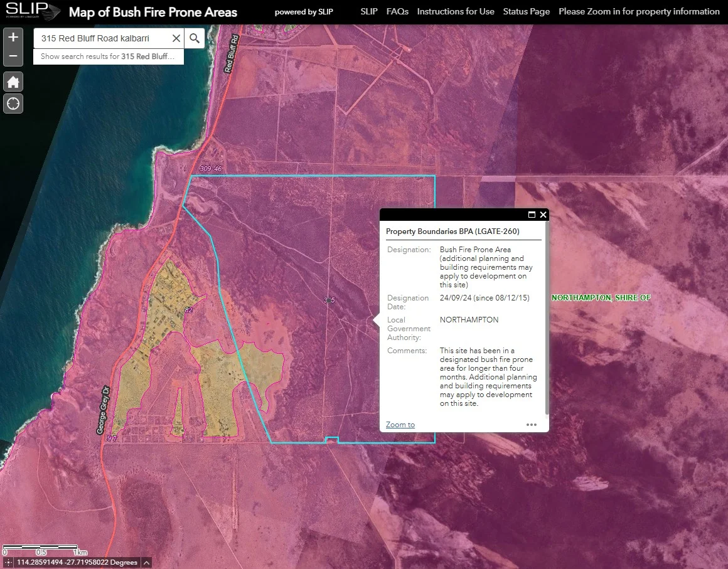Click the coordinates readout in the status bar
Screen dimensions: 728x569
tap(75, 562)
